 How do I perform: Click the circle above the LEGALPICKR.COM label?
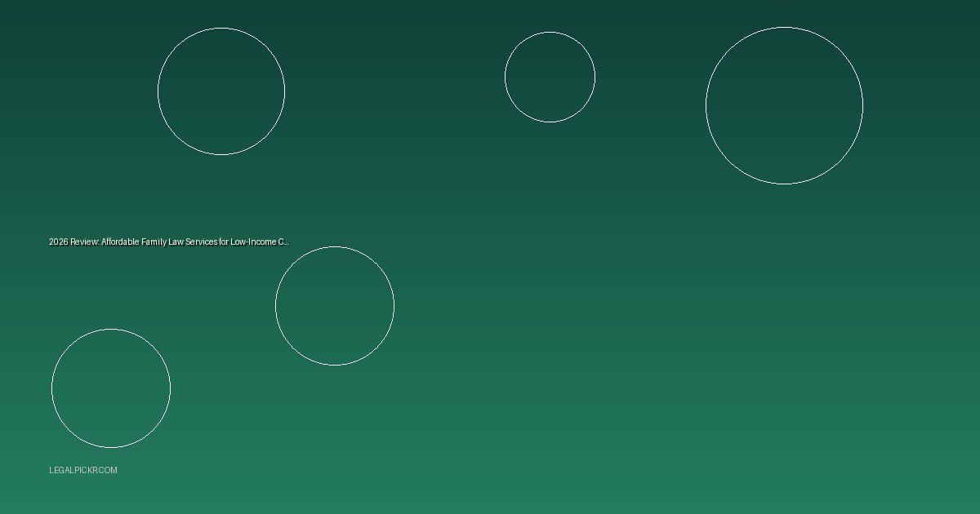click(x=111, y=388)
